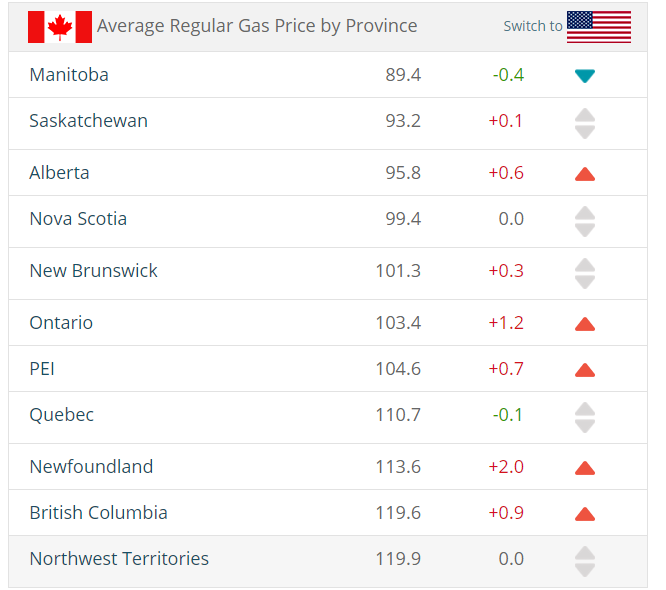Click Saskatchewan's grey up-down arrows
Screen dimensions: 666x590
click(585, 123)
